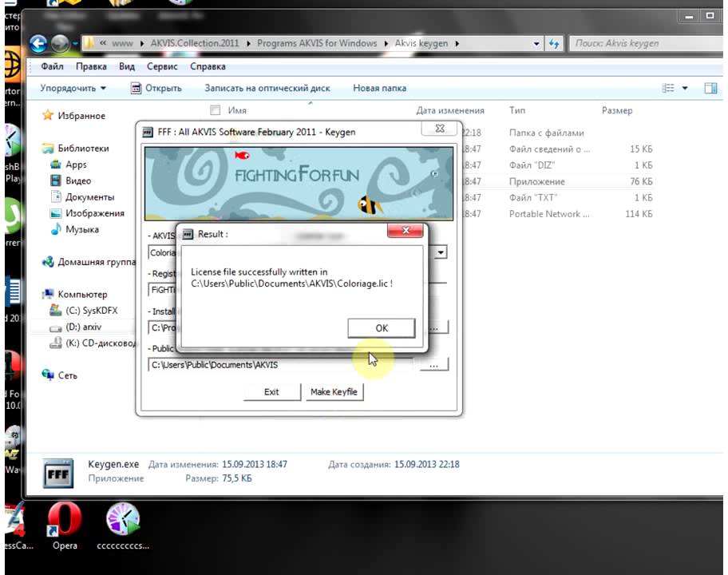Open the (K:) CD-дисковод drive
This screenshot has width=728, height=575.
101,343
